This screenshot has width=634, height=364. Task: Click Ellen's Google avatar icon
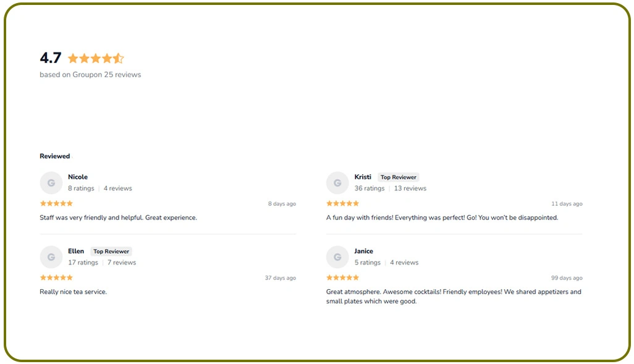coord(51,256)
